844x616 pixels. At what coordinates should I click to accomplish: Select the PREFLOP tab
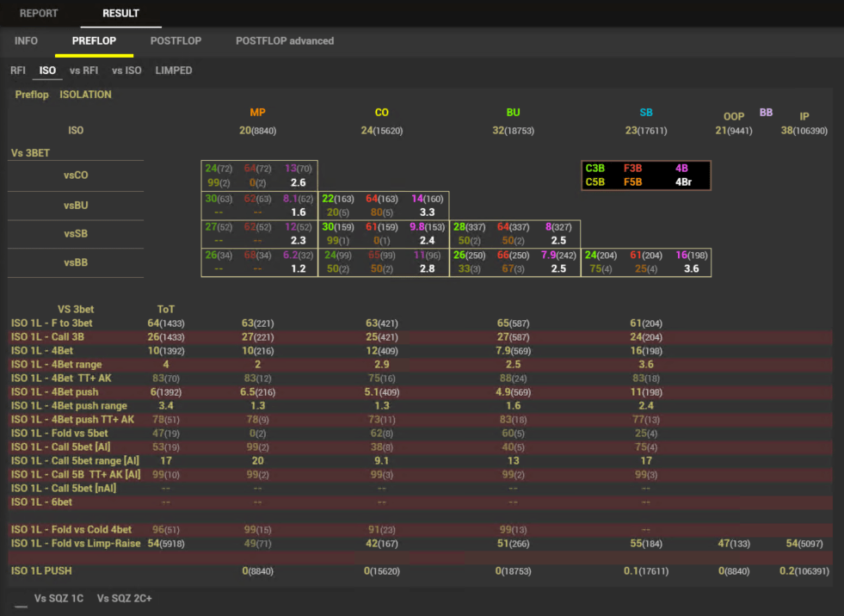(x=94, y=41)
